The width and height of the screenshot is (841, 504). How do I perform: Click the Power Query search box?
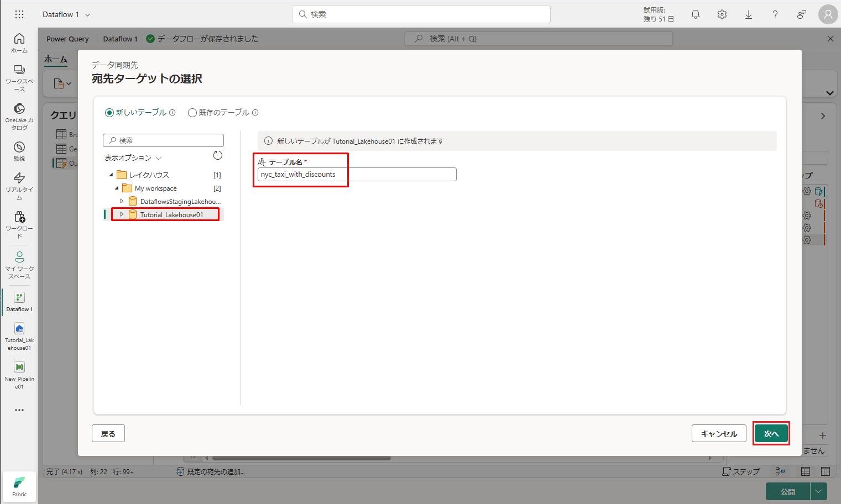point(539,39)
